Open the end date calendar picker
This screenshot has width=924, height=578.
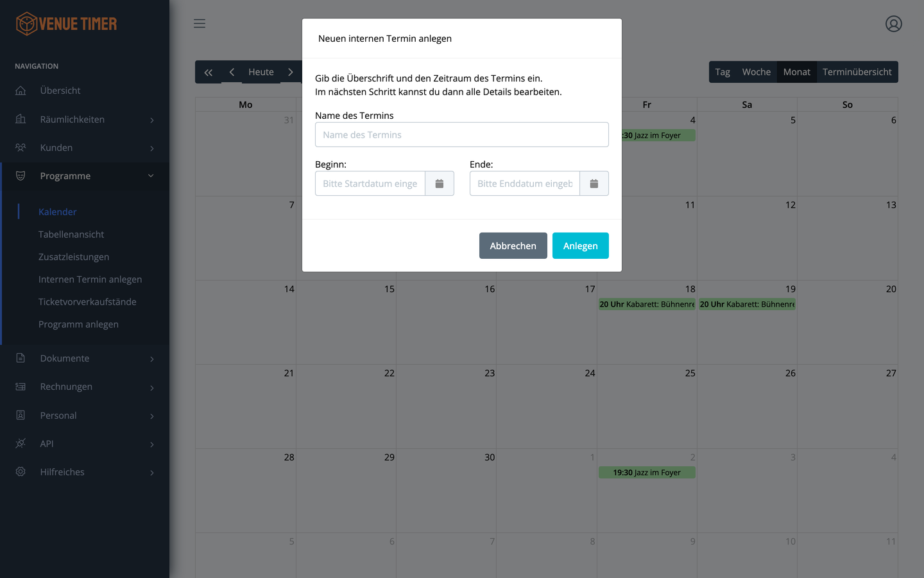[x=594, y=184]
